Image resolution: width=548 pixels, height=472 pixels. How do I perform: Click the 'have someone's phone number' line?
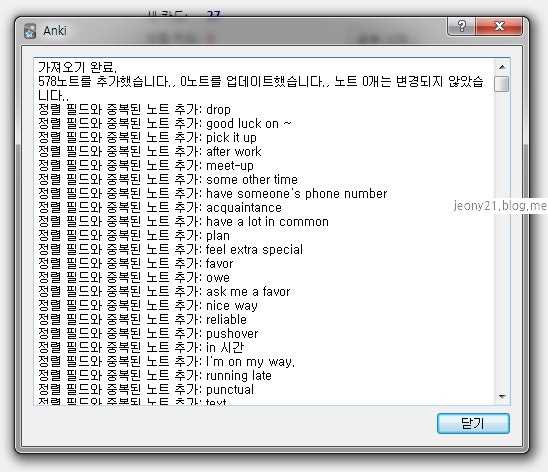(212, 193)
